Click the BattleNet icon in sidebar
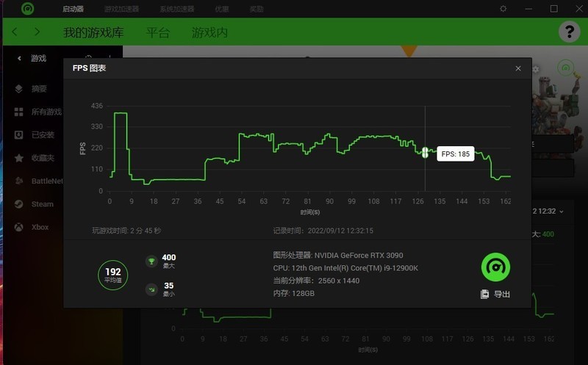588x365 pixels. pyautogui.click(x=19, y=181)
